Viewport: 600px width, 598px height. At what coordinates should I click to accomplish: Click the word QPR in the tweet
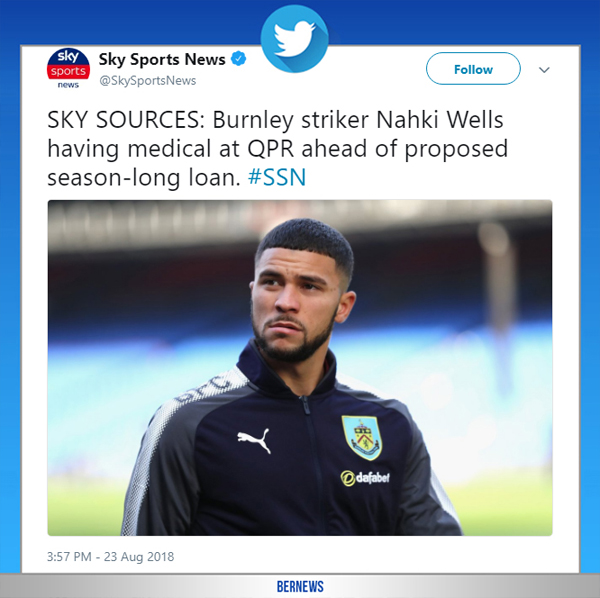click(x=271, y=149)
